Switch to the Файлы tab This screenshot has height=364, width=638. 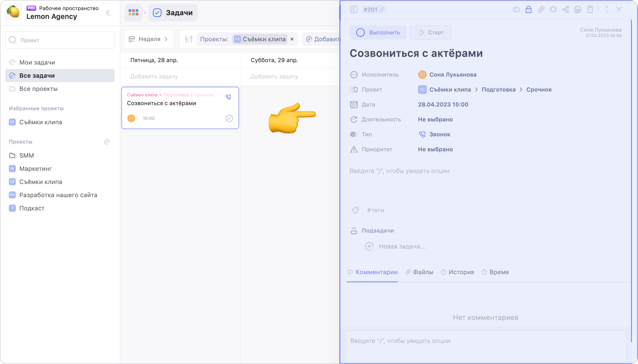coord(419,272)
